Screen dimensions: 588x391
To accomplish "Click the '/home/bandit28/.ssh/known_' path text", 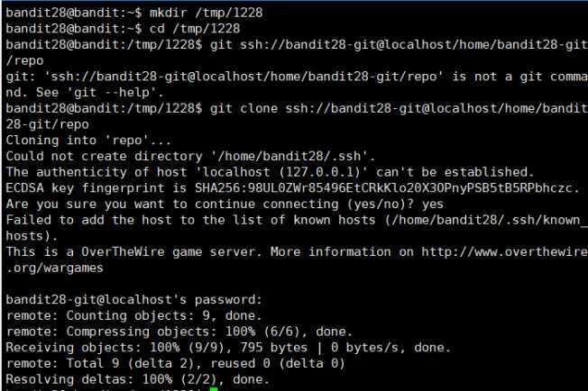I will click(489, 220).
